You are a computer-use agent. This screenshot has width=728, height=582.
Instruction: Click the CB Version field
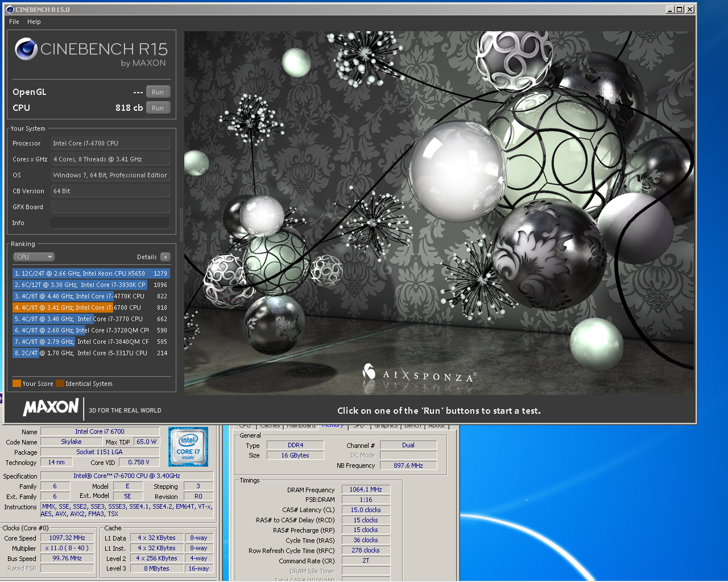click(110, 191)
